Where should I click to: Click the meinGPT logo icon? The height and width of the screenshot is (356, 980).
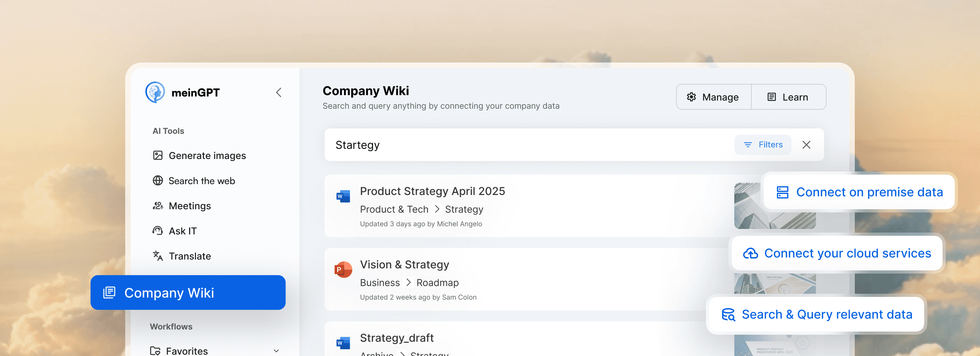(x=155, y=92)
